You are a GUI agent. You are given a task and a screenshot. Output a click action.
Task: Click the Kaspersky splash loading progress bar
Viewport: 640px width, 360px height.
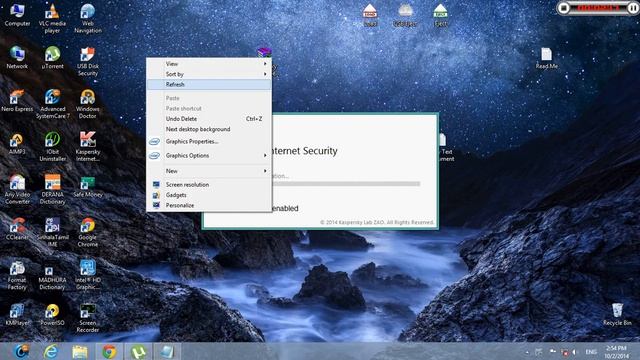346,184
